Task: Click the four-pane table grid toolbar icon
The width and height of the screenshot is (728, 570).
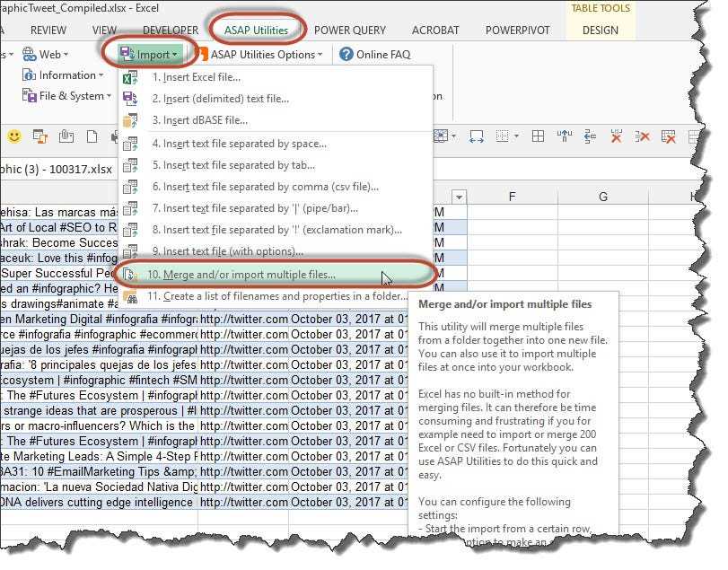Action: 538,136
